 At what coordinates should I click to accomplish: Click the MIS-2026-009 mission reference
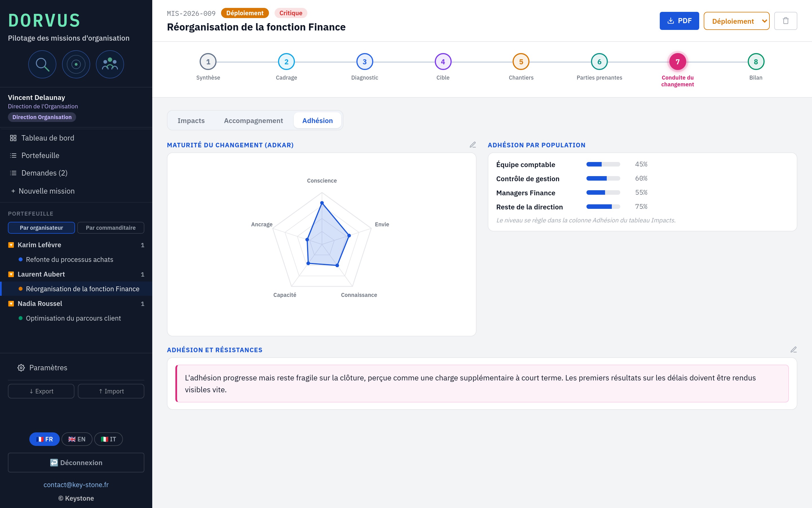click(x=191, y=14)
